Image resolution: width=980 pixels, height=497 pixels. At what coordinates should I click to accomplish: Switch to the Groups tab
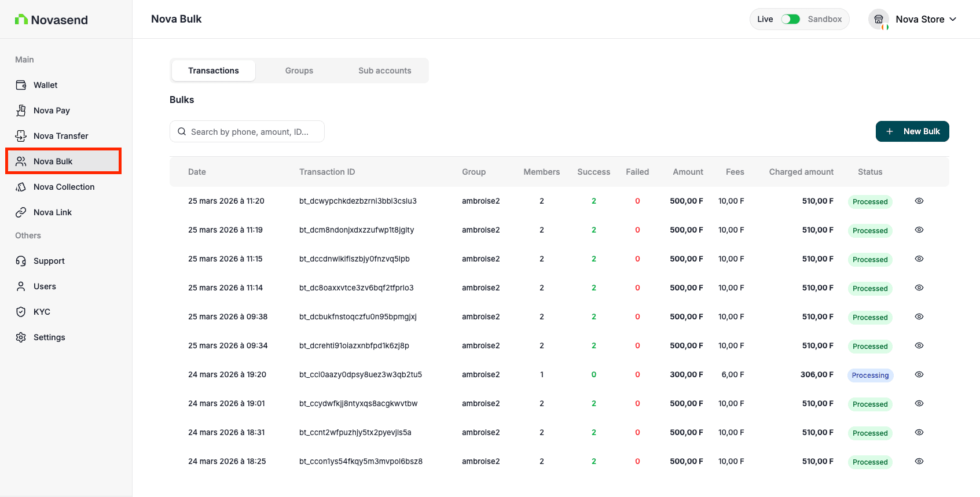coord(299,71)
